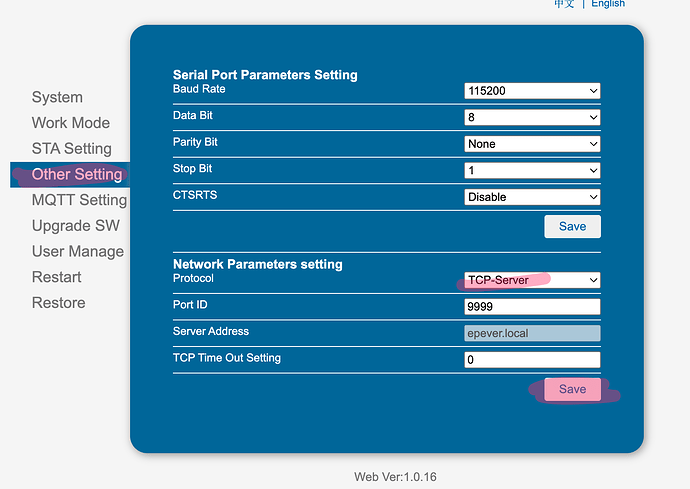Save the Network Parameters setting
This screenshot has height=489, width=690.
tap(572, 389)
